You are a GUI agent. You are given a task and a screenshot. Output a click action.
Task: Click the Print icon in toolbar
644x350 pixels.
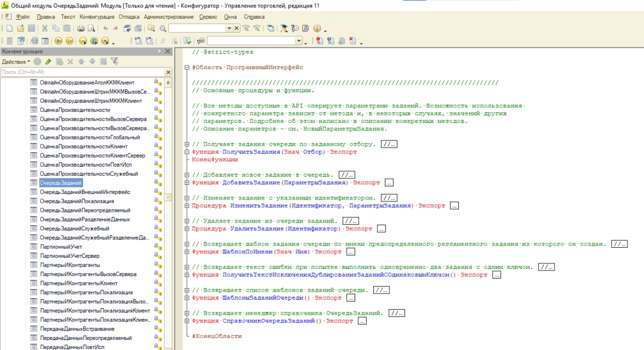[80, 29]
